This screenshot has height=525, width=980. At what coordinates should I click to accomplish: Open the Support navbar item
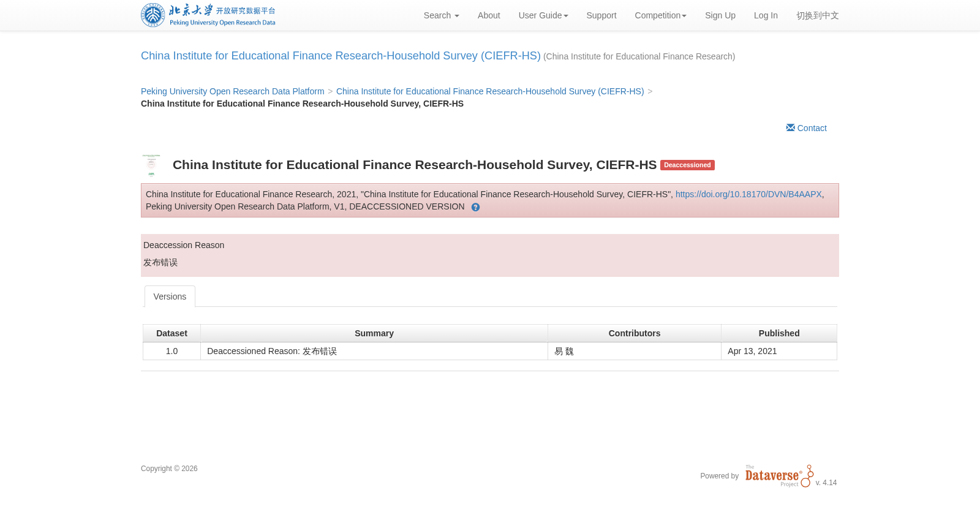(x=601, y=15)
